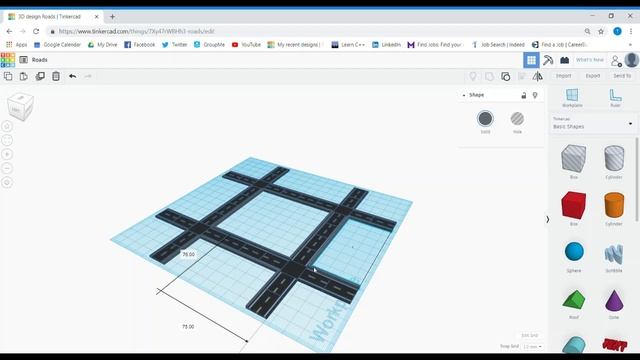640x360 pixels.
Task: Bookmark this page with the star icon
Action: [601, 31]
